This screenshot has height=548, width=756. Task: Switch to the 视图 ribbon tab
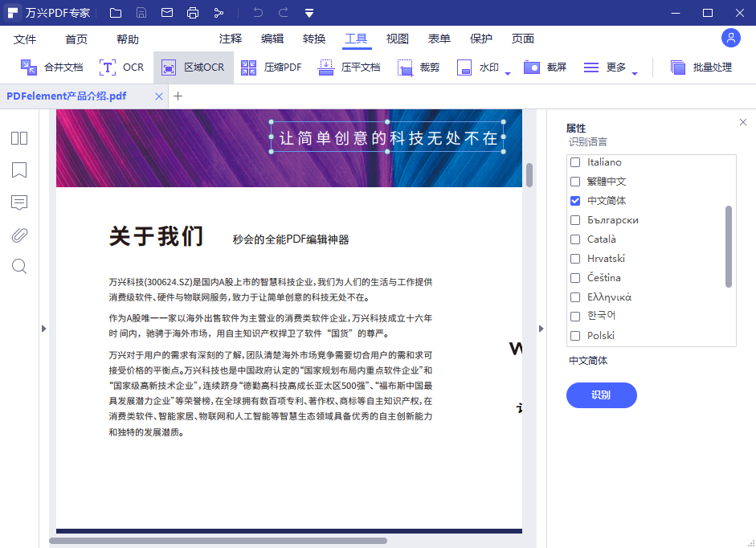(x=398, y=38)
